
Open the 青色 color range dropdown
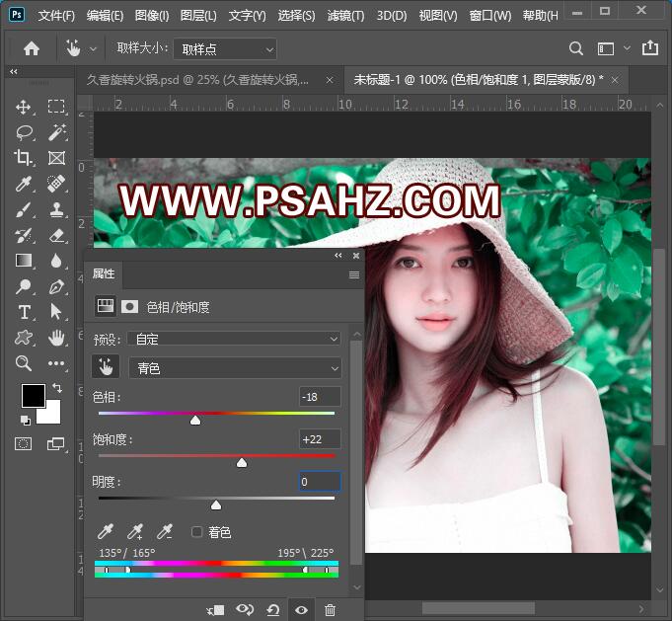(x=235, y=368)
